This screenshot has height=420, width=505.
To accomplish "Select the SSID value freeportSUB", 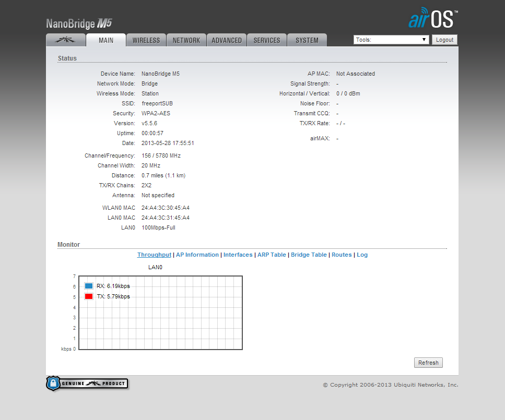I will 157,103.
